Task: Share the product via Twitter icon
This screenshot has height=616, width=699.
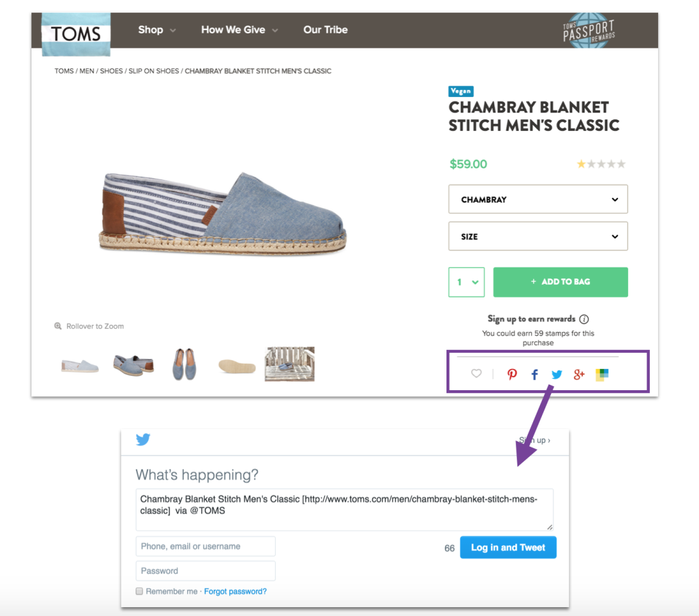Action: click(556, 374)
